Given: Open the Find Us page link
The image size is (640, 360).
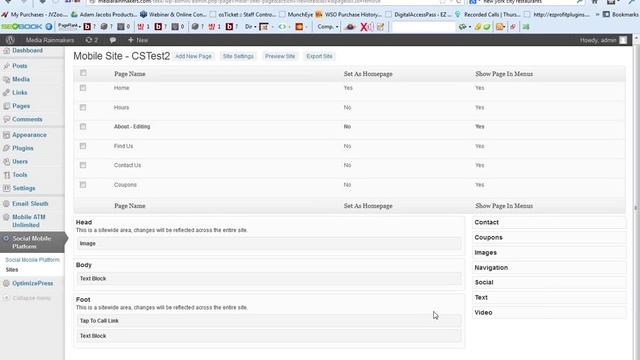Looking at the screenshot, I should pyautogui.click(x=124, y=146).
